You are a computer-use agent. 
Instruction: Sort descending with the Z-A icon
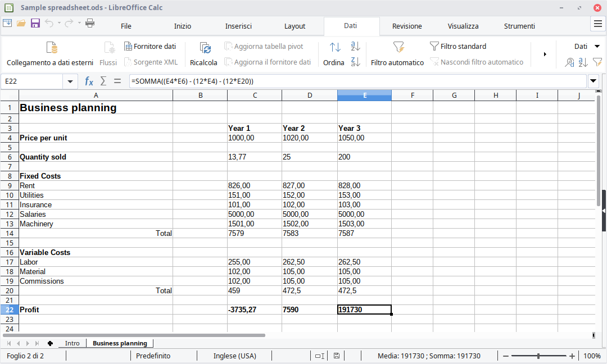[355, 62]
